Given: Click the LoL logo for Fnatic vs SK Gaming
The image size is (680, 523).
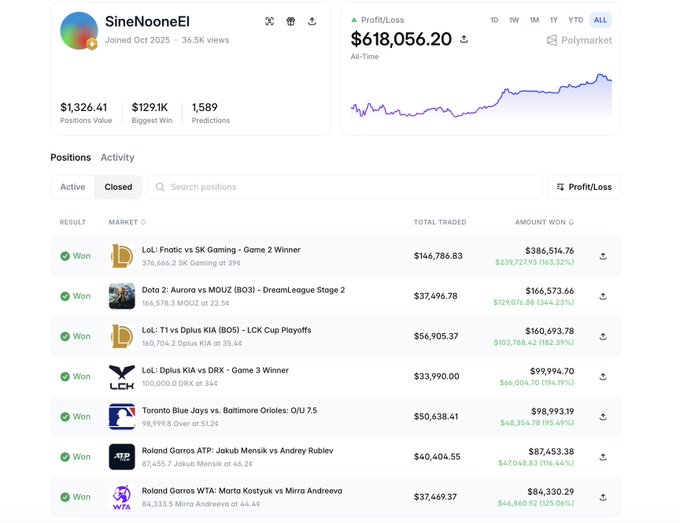Looking at the screenshot, I should pos(122,256).
